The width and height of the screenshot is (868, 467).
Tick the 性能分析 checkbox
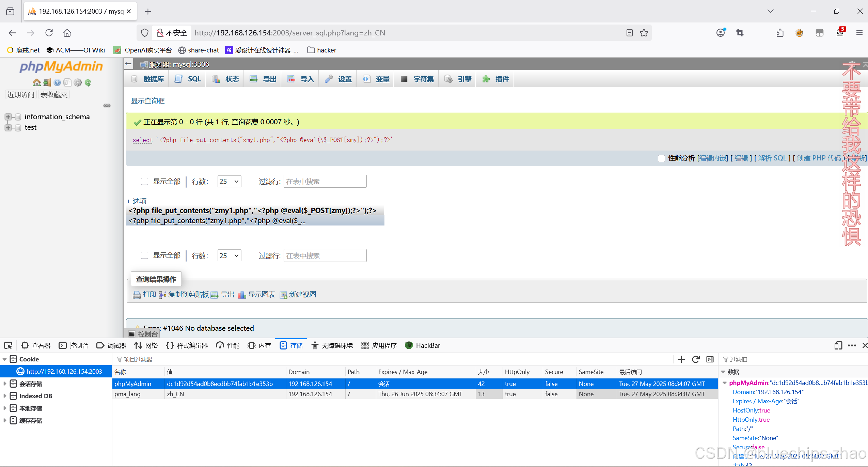661,158
